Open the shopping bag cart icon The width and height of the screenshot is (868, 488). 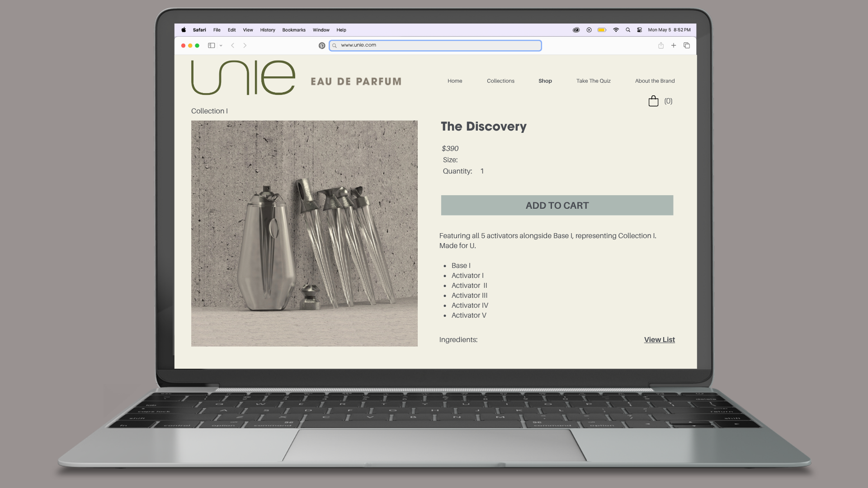pyautogui.click(x=653, y=101)
